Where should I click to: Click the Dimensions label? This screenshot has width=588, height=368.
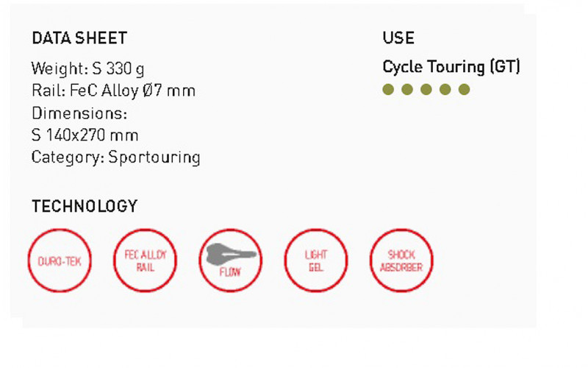[79, 113]
